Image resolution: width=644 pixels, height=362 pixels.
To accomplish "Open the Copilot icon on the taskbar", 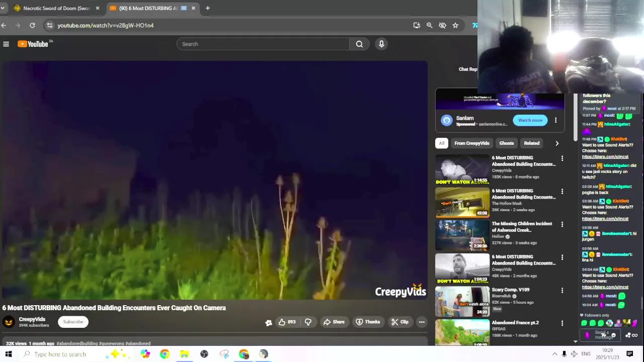I will click(145, 354).
